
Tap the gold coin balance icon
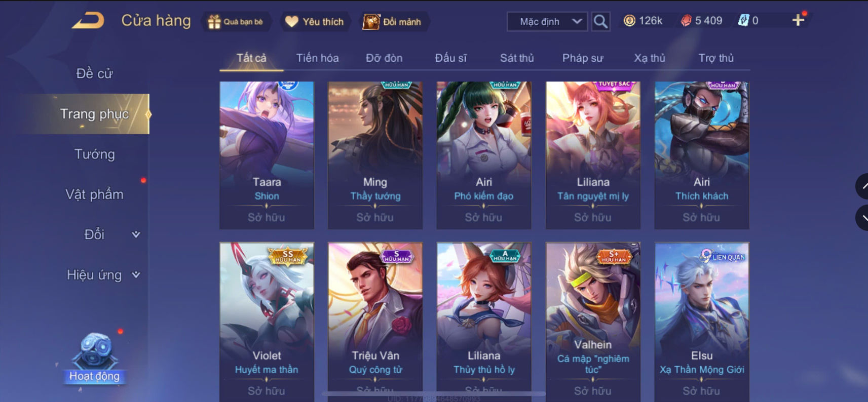coord(629,21)
